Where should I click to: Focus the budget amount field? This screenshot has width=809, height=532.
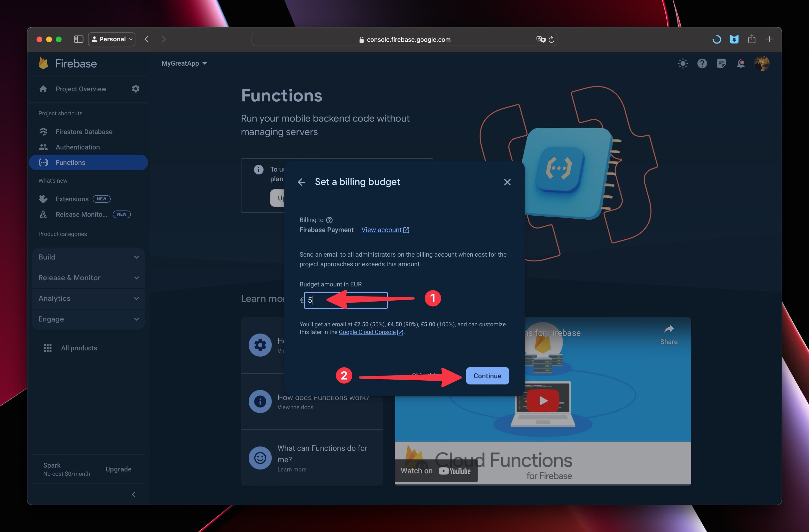346,300
